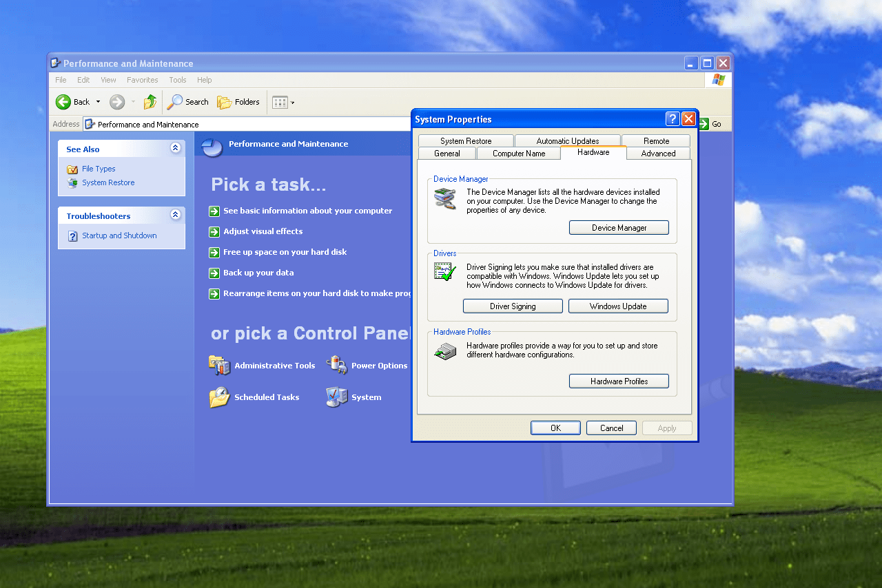Click the Drivers section checkmark icon

(445, 271)
